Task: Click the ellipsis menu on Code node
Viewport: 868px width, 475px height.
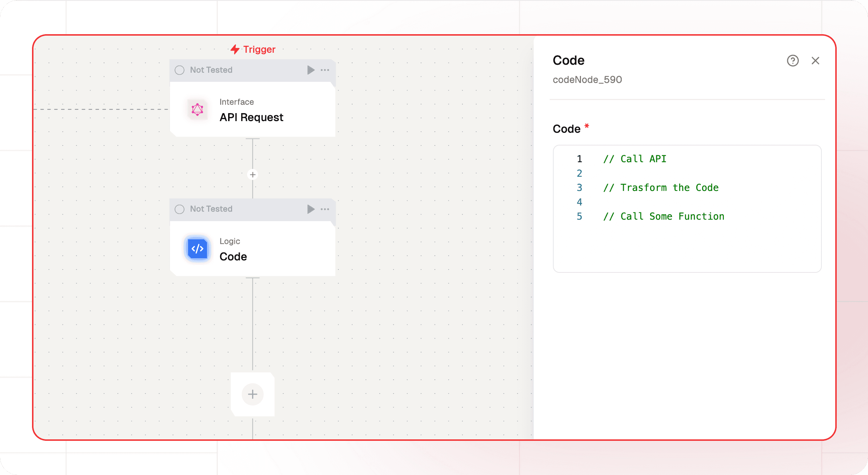Action: click(325, 209)
